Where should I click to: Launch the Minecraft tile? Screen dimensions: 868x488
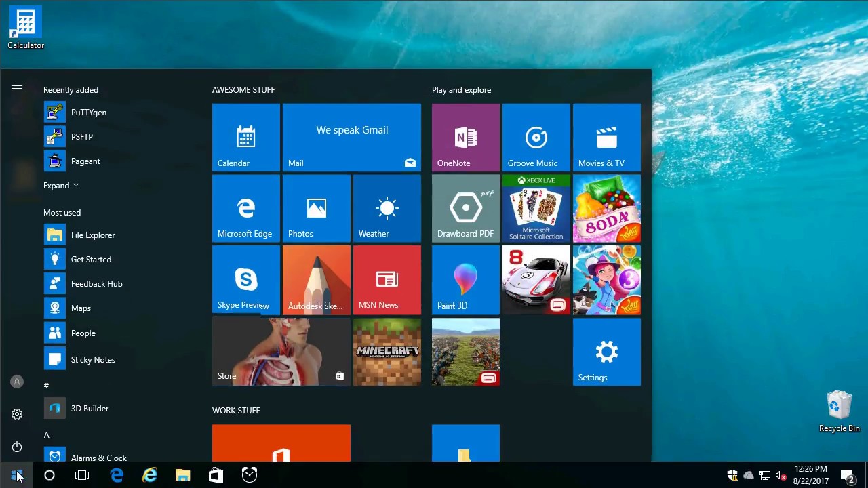tap(387, 352)
